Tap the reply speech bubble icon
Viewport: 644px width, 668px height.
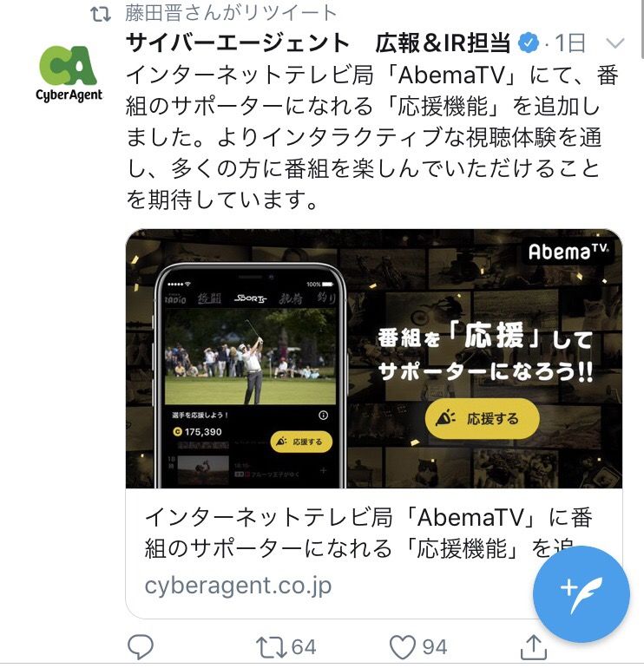pyautogui.click(x=141, y=647)
